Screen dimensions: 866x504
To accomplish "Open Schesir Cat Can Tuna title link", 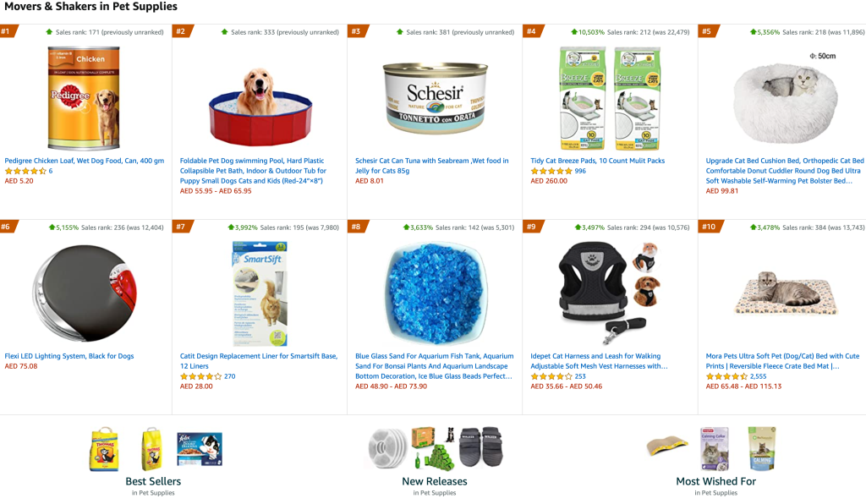I will pos(432,166).
